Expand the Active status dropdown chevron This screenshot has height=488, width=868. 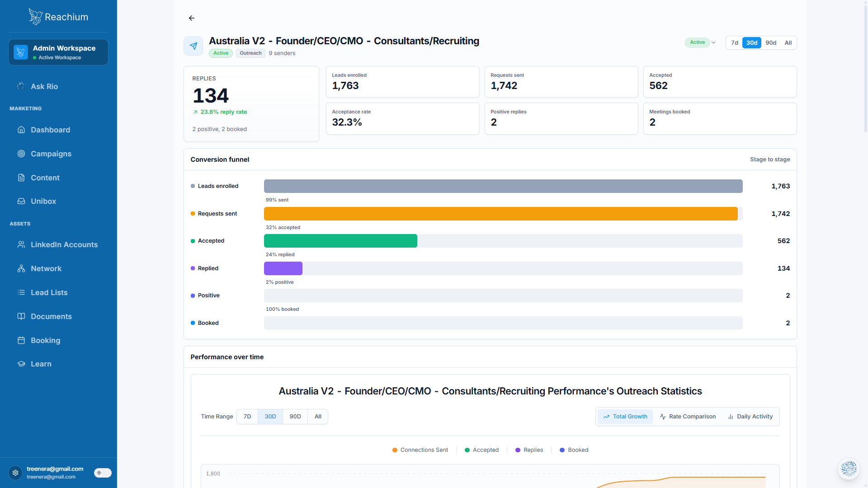[713, 42]
